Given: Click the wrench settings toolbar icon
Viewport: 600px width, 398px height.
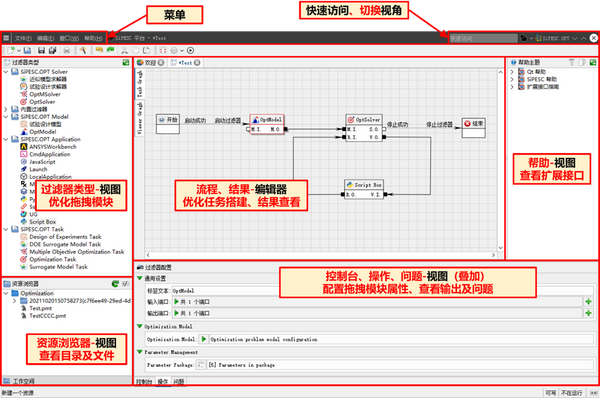Looking at the screenshot, I should [x=83, y=50].
